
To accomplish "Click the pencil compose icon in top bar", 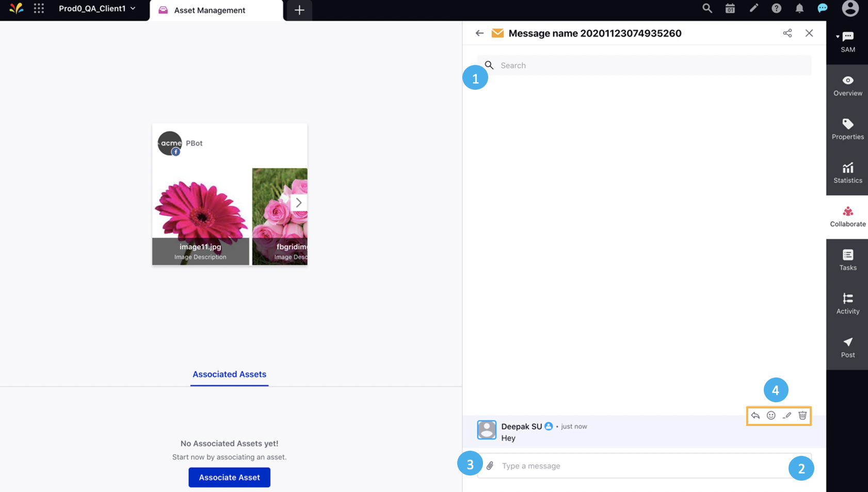I will click(754, 8).
